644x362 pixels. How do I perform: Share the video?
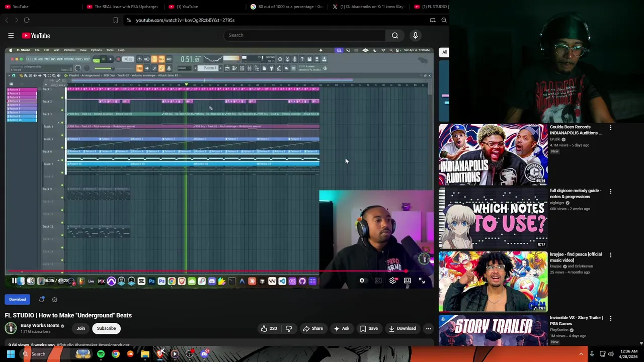pyautogui.click(x=312, y=328)
